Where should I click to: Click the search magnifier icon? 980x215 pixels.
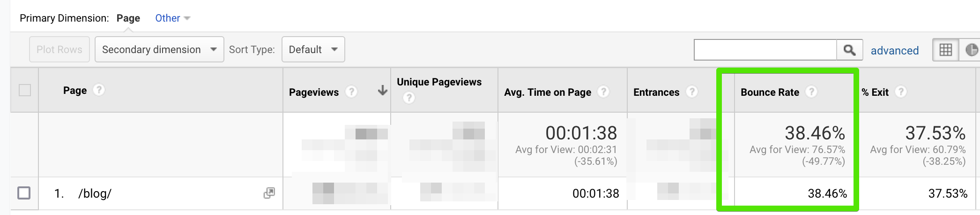[849, 50]
